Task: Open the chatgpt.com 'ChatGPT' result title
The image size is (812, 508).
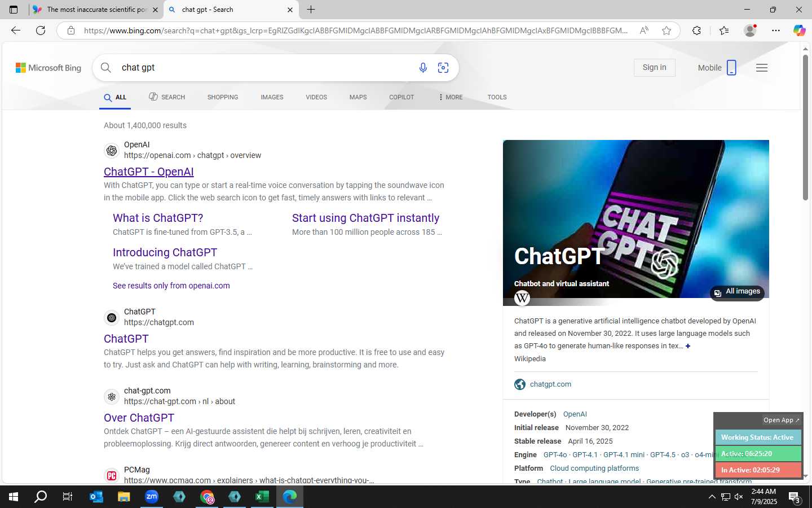Action: click(x=126, y=339)
